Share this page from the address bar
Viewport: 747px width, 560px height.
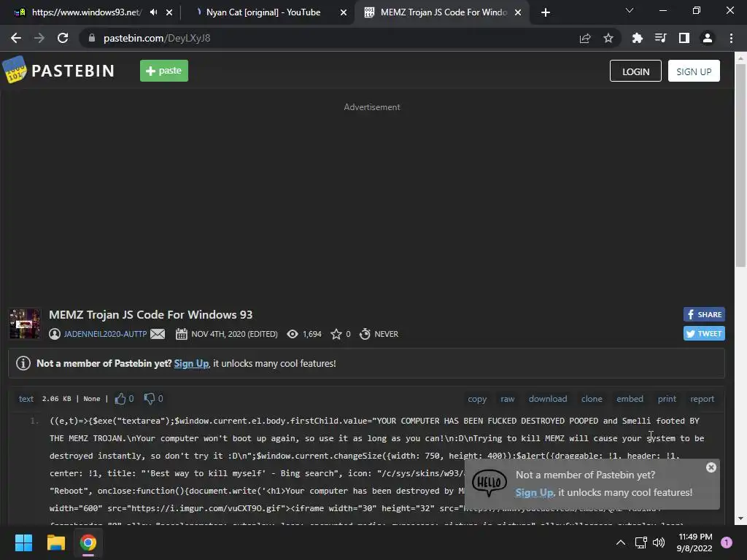click(585, 38)
